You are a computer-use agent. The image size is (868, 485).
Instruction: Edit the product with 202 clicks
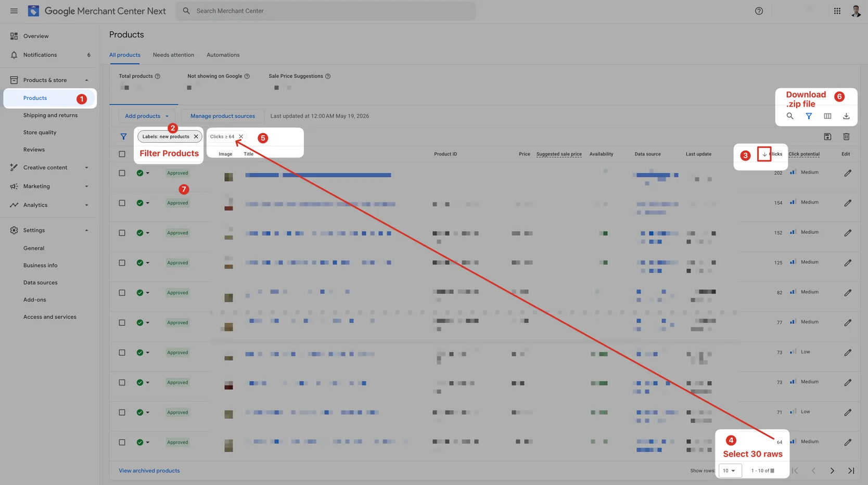point(848,173)
